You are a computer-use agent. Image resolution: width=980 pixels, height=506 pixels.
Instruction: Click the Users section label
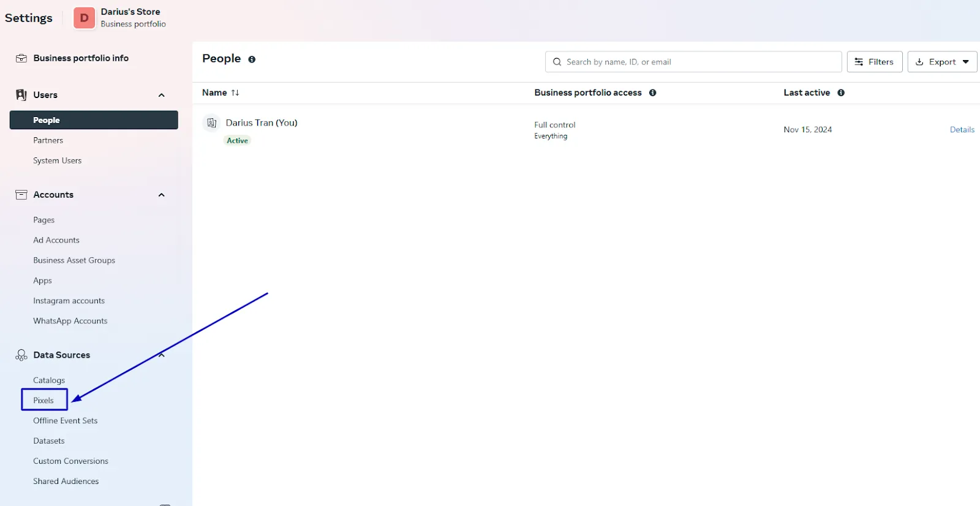[x=45, y=95]
